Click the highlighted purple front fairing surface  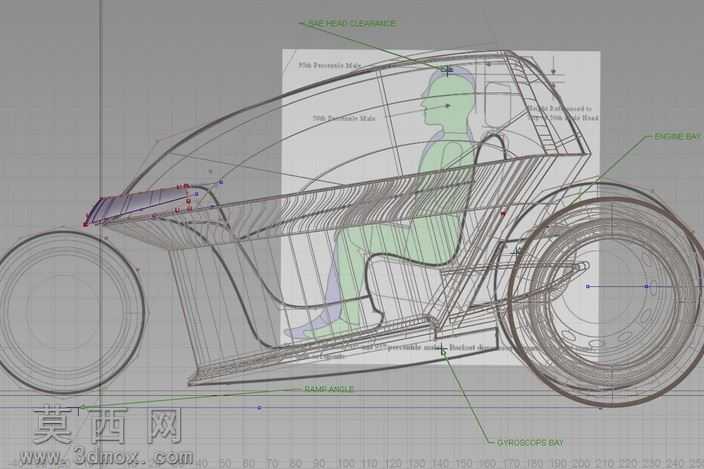point(138,204)
